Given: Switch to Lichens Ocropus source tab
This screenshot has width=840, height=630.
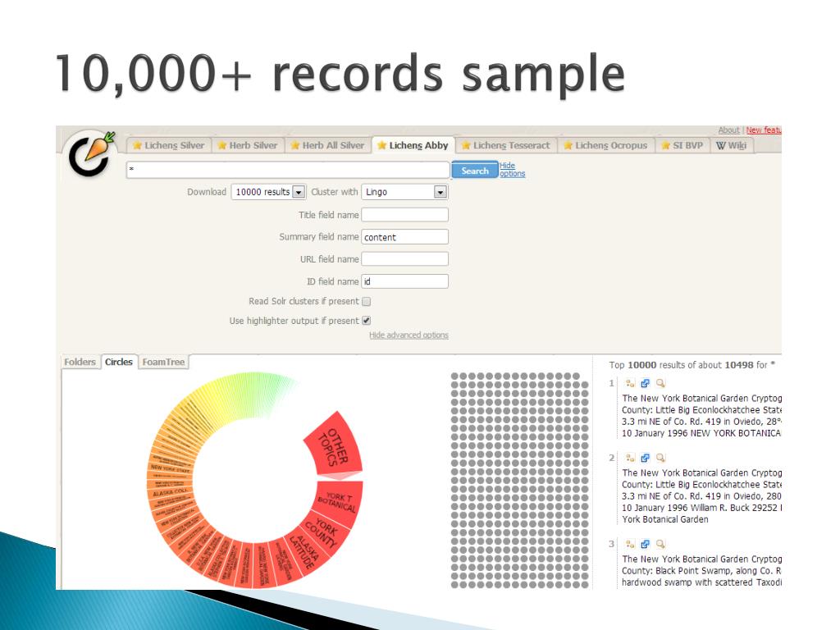Looking at the screenshot, I should (606, 145).
